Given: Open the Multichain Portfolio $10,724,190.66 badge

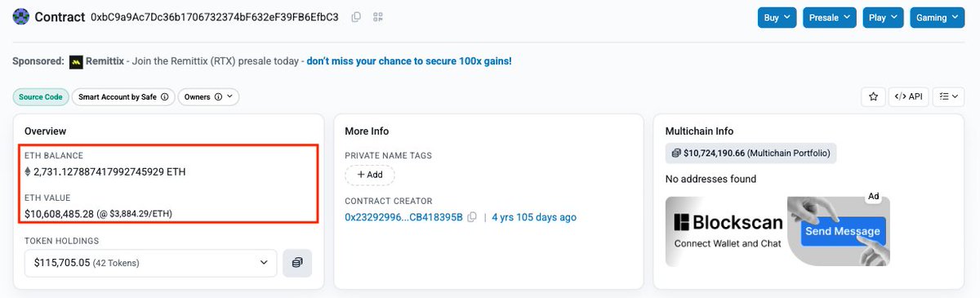Looking at the screenshot, I should (x=751, y=153).
